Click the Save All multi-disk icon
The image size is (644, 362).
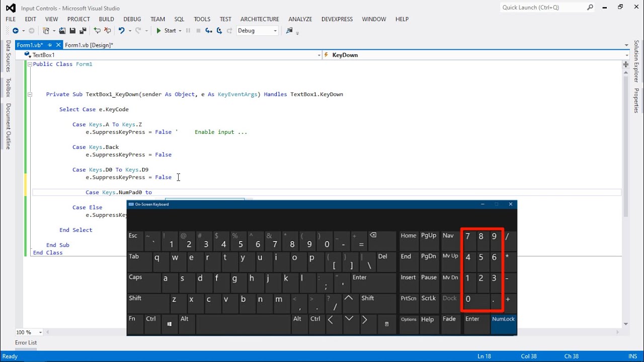pyautogui.click(x=83, y=31)
